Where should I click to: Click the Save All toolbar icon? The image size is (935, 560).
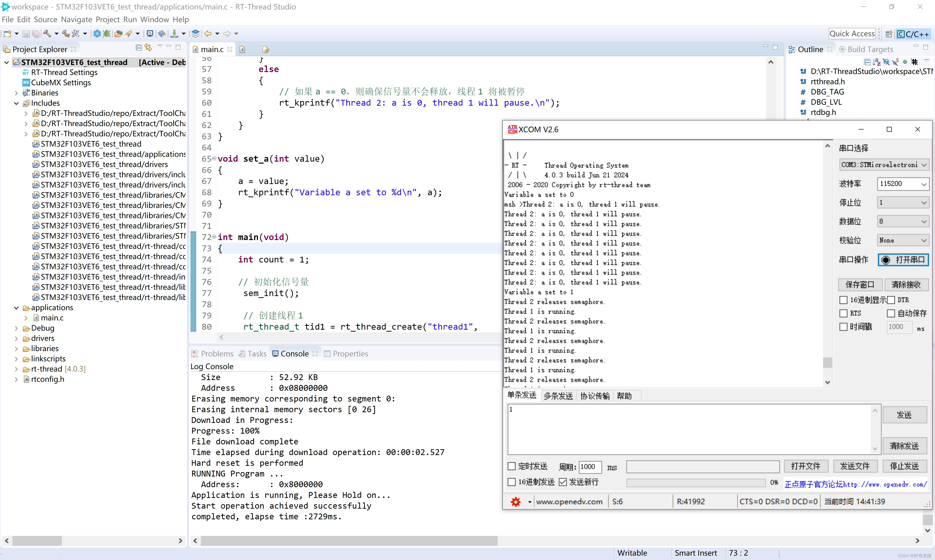click(x=36, y=34)
